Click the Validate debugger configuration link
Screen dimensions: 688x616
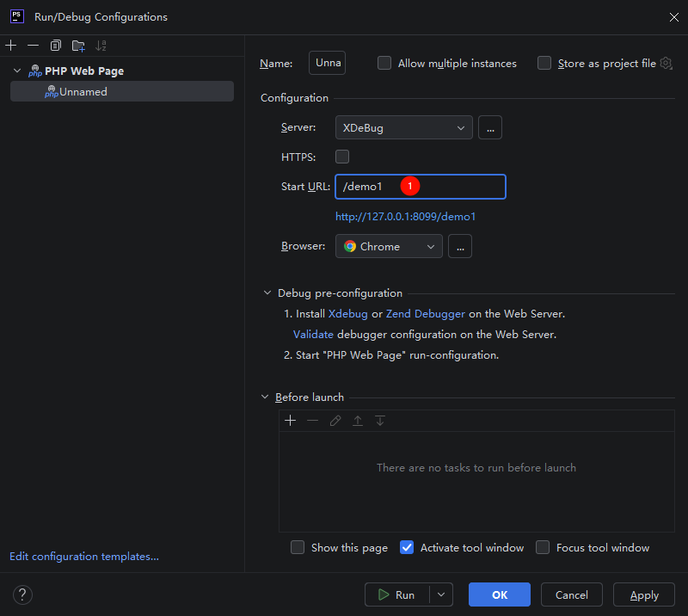tap(313, 335)
